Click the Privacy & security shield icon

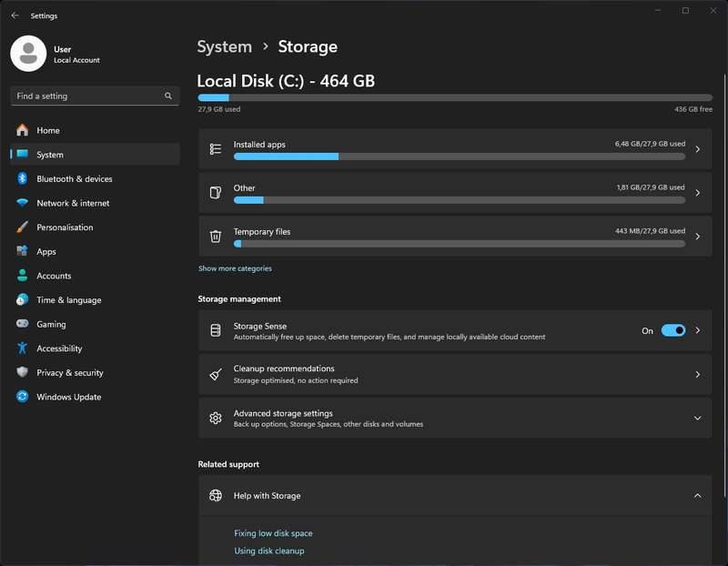(x=22, y=372)
